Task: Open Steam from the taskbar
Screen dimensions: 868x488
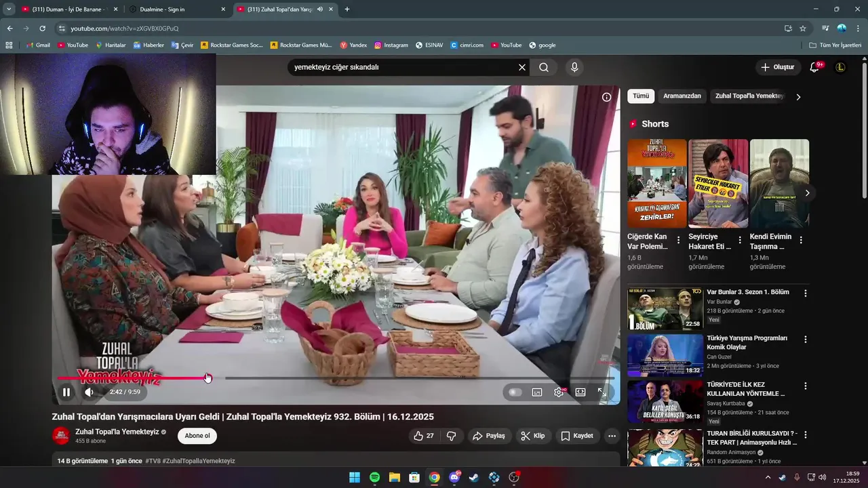Action: pyautogui.click(x=474, y=477)
